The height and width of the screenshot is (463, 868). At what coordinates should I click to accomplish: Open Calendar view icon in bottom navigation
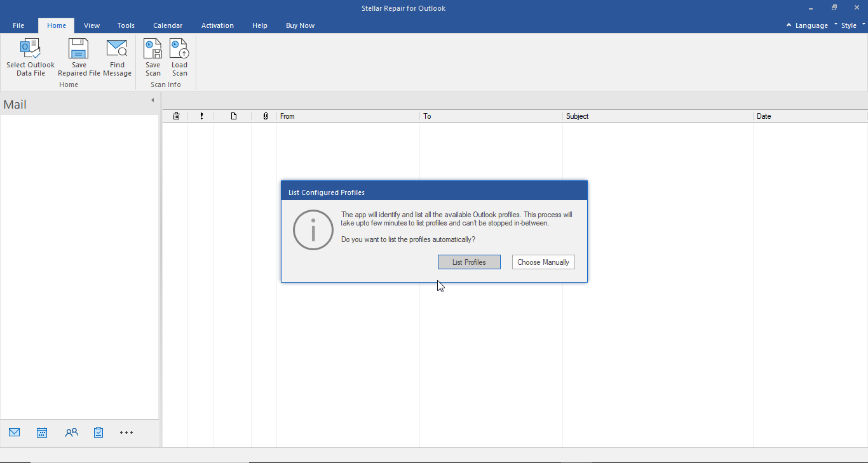42,433
